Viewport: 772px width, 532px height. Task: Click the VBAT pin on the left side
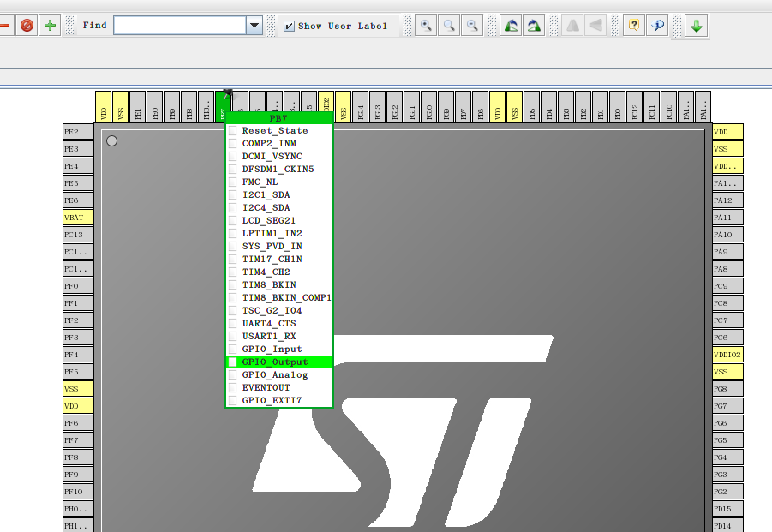point(78,218)
